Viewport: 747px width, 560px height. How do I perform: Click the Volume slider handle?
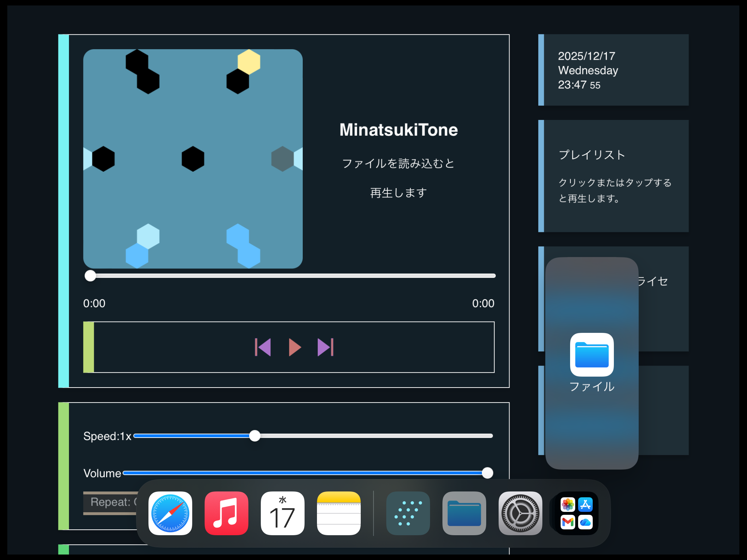coord(487,473)
